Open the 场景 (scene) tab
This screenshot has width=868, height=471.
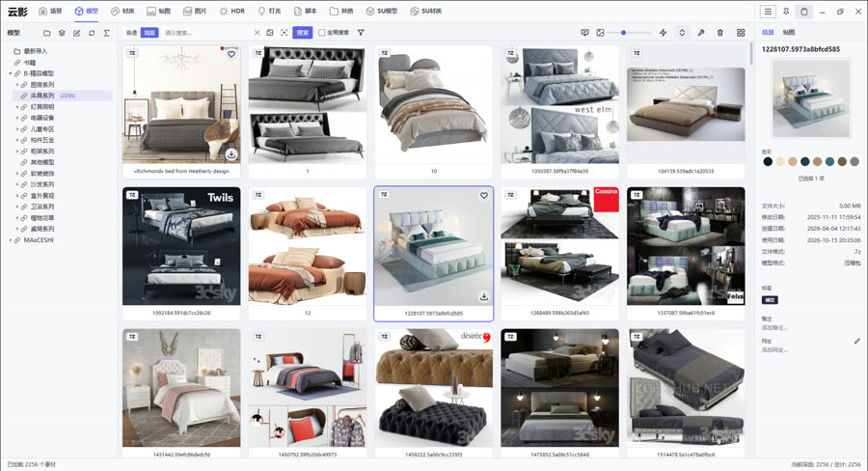pos(50,11)
